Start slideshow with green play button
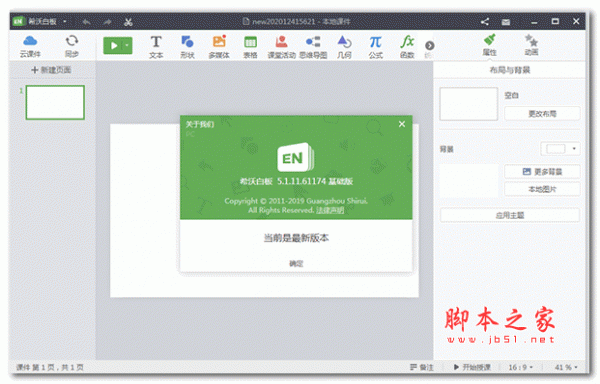 pyautogui.click(x=114, y=46)
